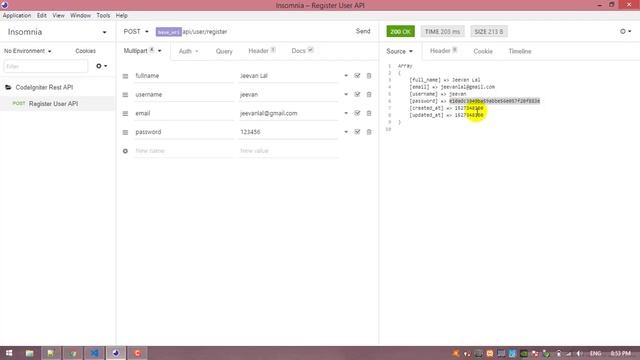Click the drag handle for fullname row

pos(125,76)
